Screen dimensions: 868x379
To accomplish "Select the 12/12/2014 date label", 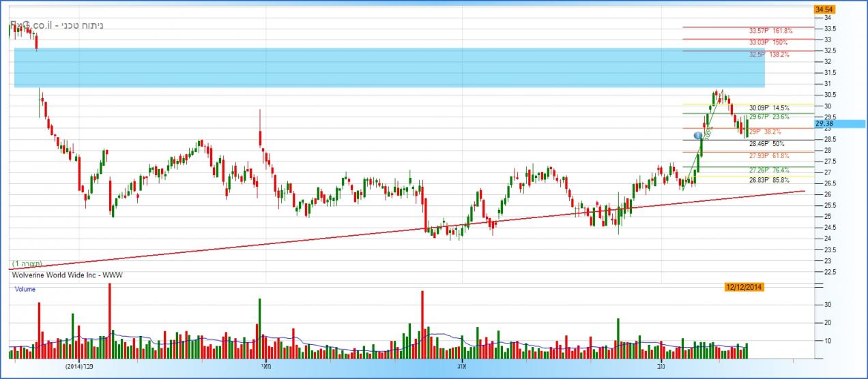I will tap(744, 287).
